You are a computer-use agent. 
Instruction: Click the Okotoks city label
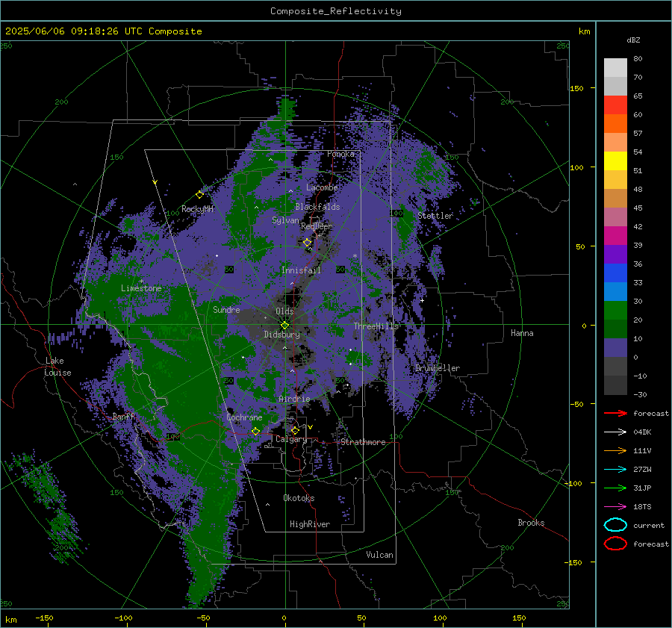299,498
